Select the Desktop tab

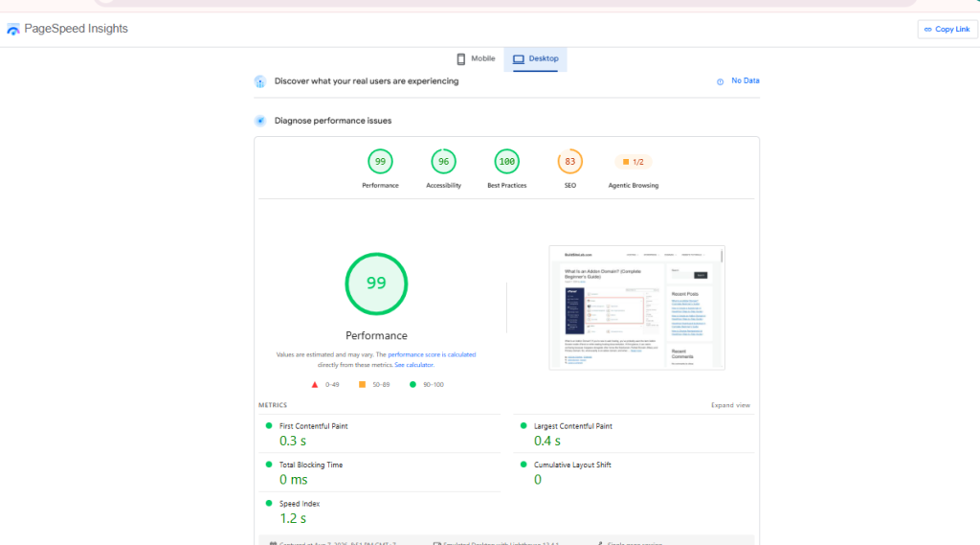[x=536, y=58]
